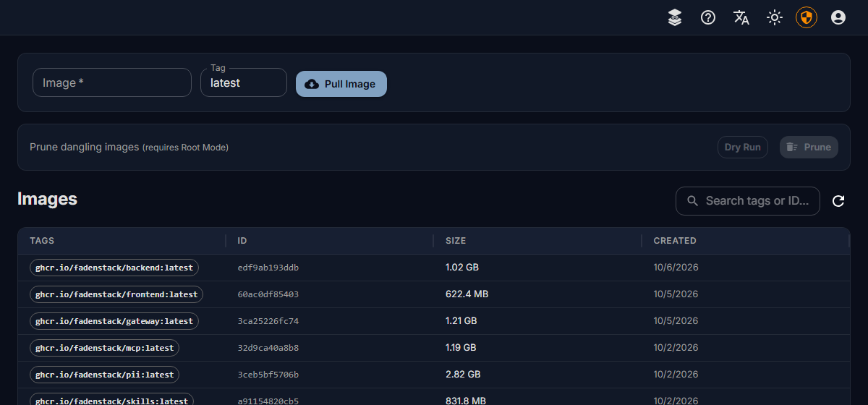Select the ghcr.io/fadenstack/backend:latest tag chip
Screen dimensions: 868x405
click(x=114, y=268)
